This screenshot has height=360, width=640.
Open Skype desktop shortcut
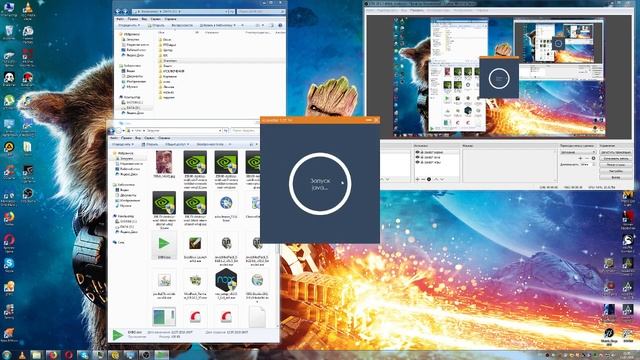pyautogui.click(x=9, y=265)
